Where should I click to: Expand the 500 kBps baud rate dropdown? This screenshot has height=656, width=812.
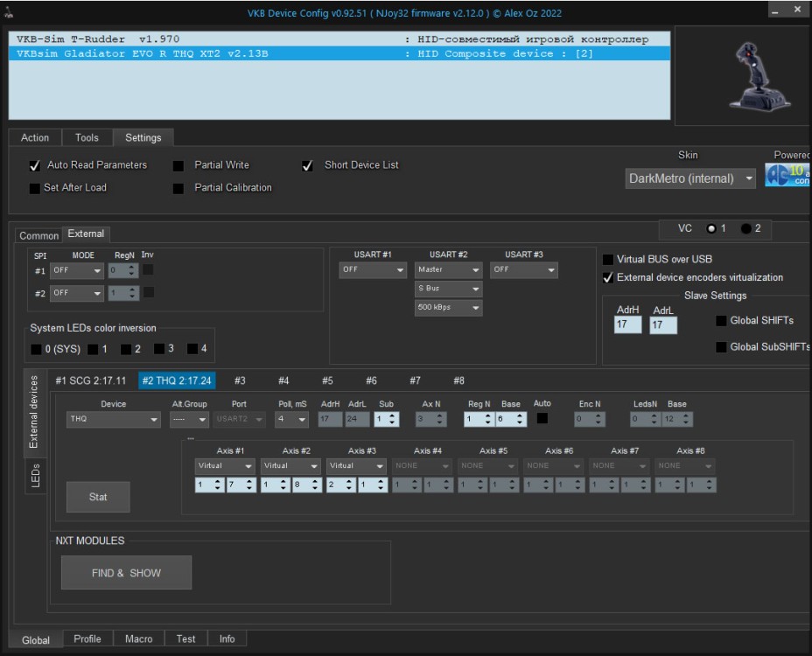(448, 308)
